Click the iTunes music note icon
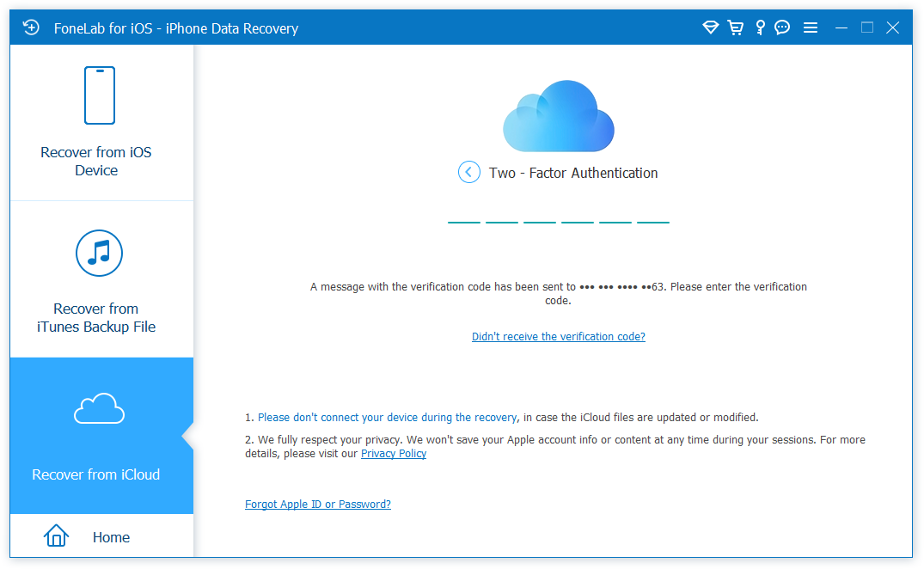This screenshot has width=924, height=569. coord(99,254)
